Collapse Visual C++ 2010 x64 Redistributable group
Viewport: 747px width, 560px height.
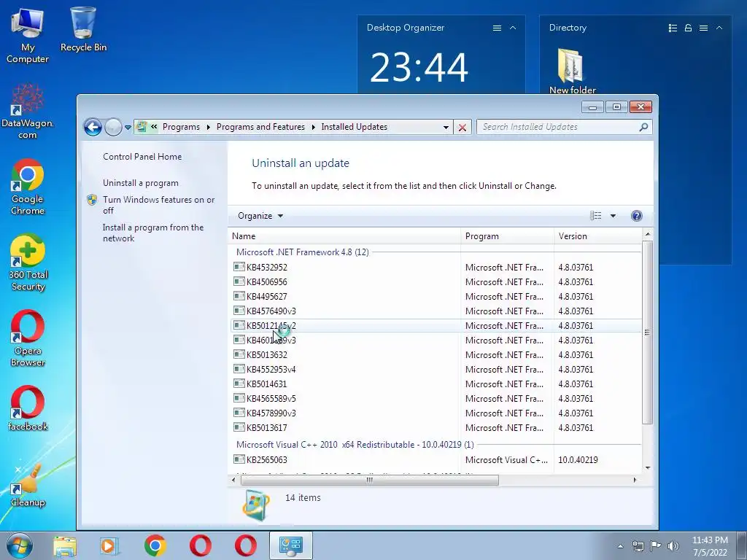tap(355, 444)
